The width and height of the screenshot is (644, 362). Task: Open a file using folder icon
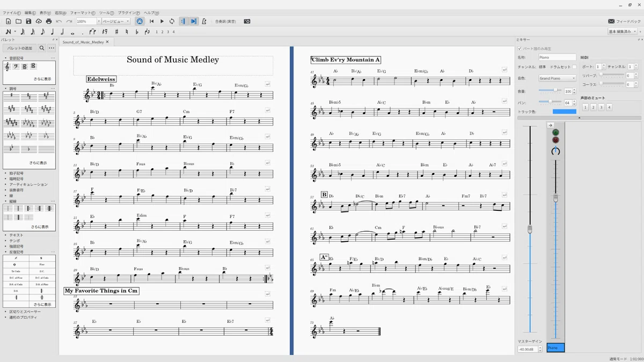pyautogui.click(x=18, y=21)
